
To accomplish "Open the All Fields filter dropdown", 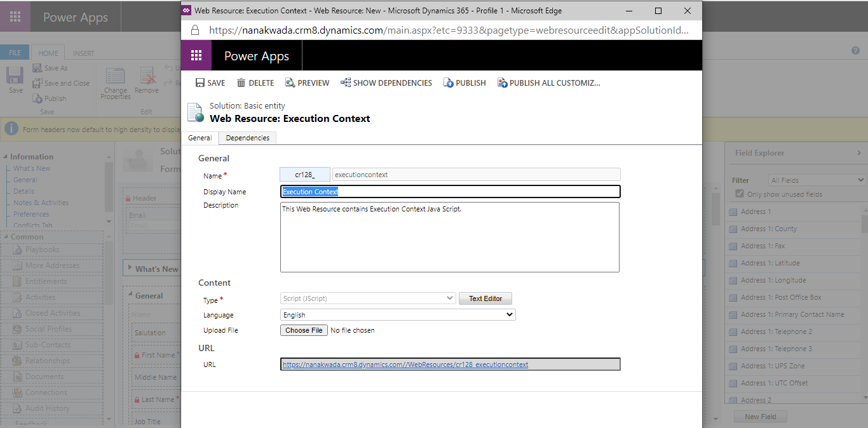I will [817, 179].
